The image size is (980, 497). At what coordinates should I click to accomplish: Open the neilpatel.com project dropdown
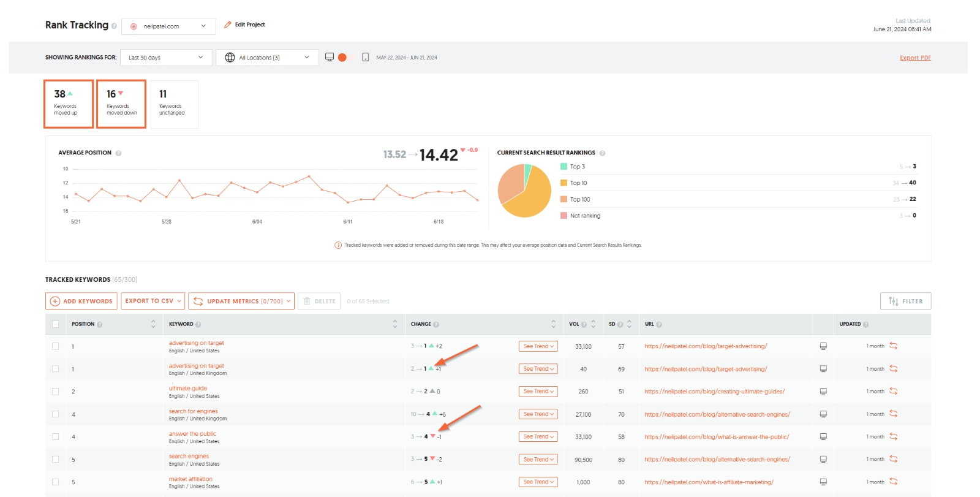tap(168, 26)
